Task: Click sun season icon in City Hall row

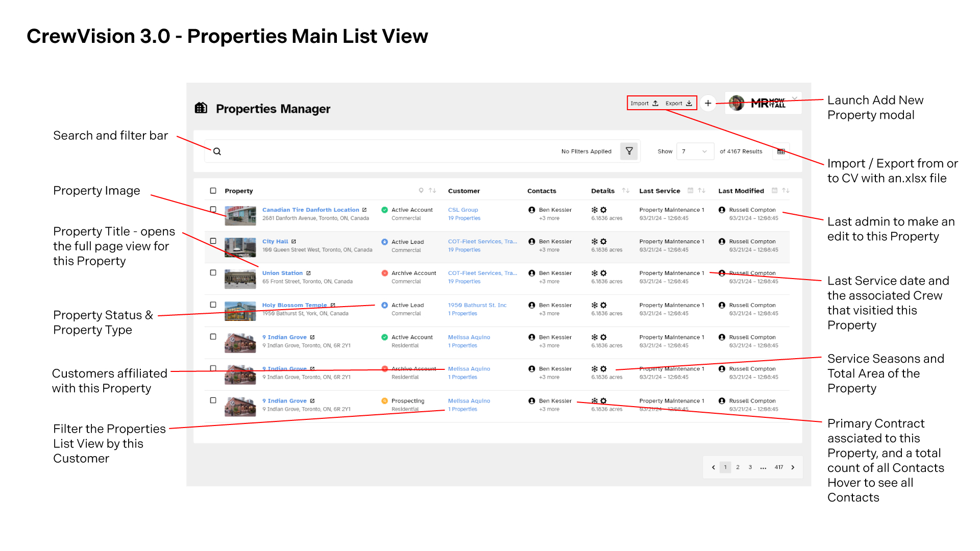Action: point(604,241)
